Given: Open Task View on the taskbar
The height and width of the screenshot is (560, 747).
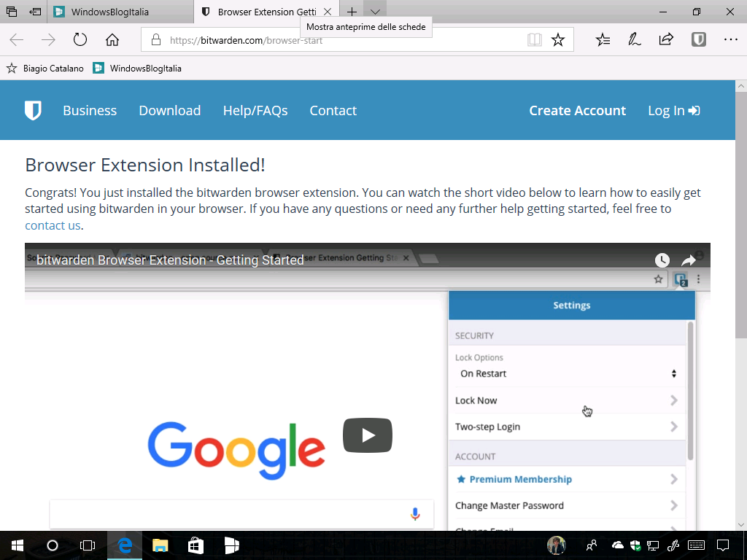Looking at the screenshot, I should 88,545.
